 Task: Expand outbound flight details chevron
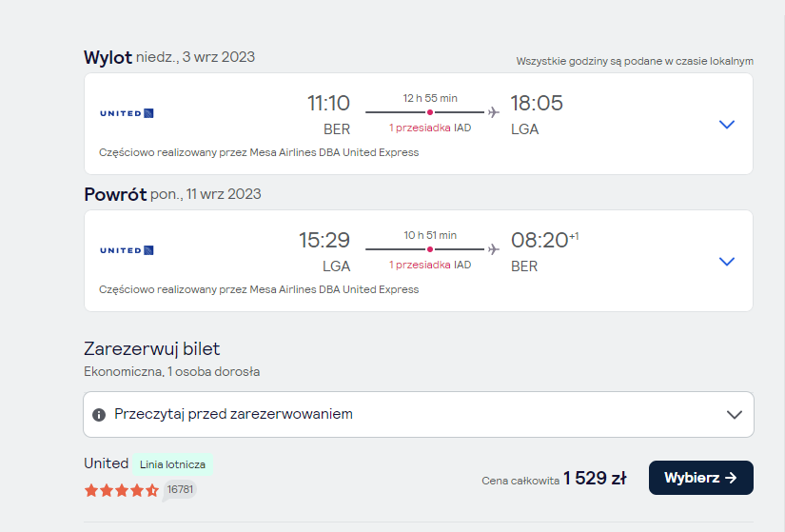pyautogui.click(x=726, y=125)
